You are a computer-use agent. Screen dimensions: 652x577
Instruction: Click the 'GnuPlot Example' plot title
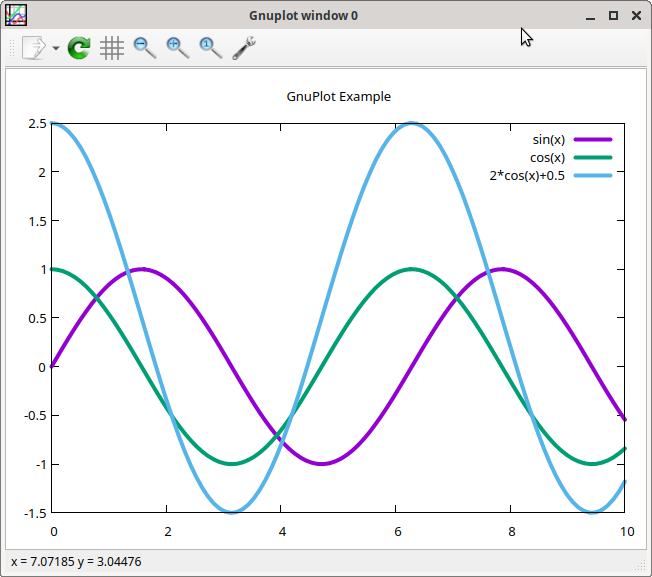(x=338, y=96)
